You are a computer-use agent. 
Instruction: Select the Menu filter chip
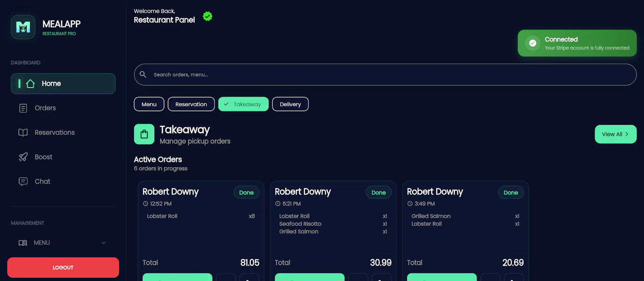coord(149,104)
